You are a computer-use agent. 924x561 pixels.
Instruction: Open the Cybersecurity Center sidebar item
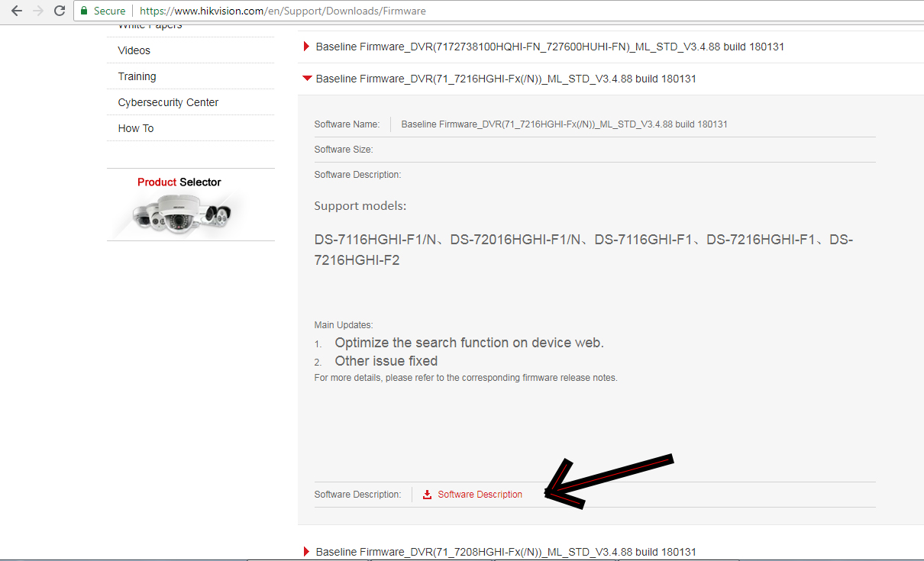[x=168, y=102]
